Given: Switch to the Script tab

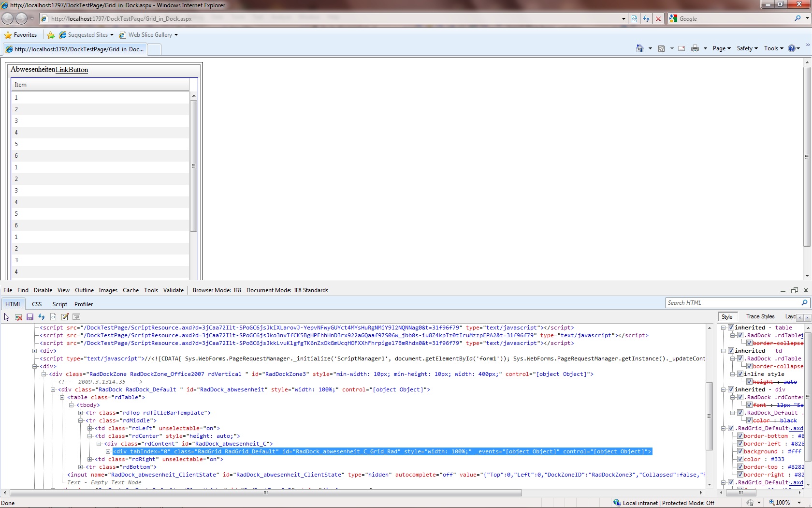Looking at the screenshot, I should [x=60, y=304].
